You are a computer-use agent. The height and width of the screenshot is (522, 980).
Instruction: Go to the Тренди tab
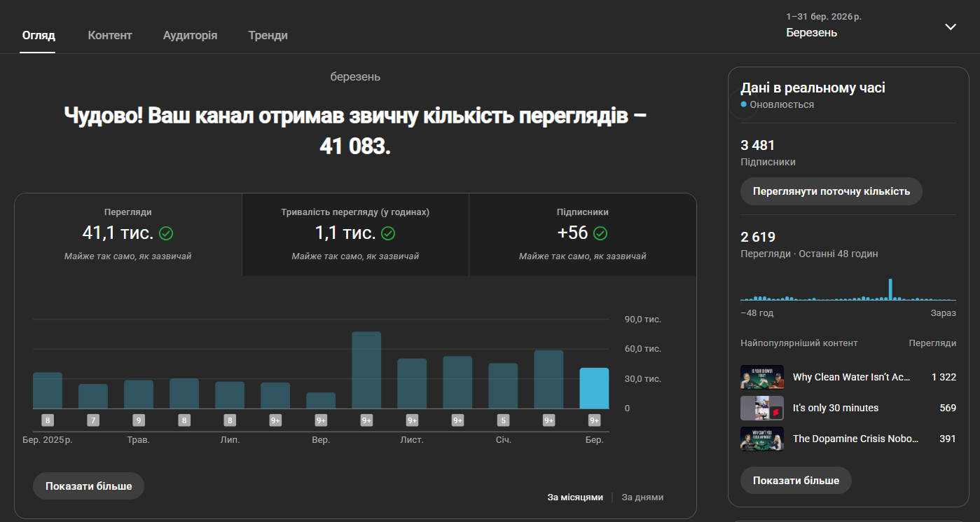pyautogui.click(x=268, y=35)
